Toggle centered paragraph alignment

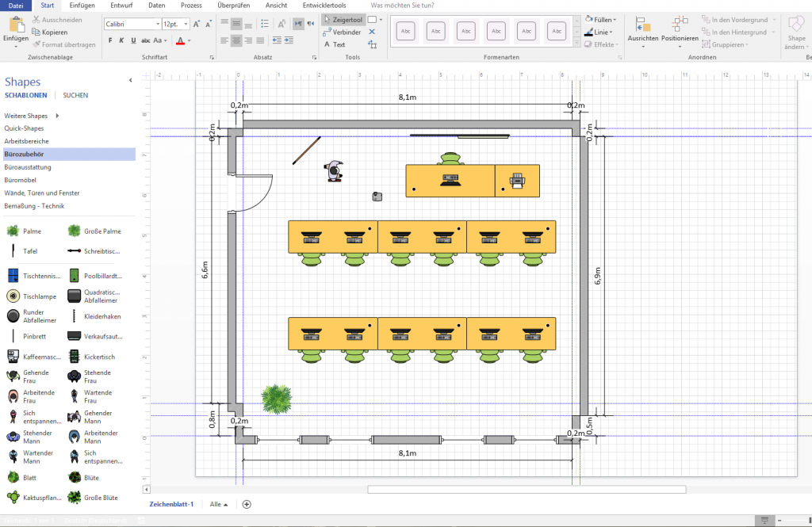tap(236, 40)
